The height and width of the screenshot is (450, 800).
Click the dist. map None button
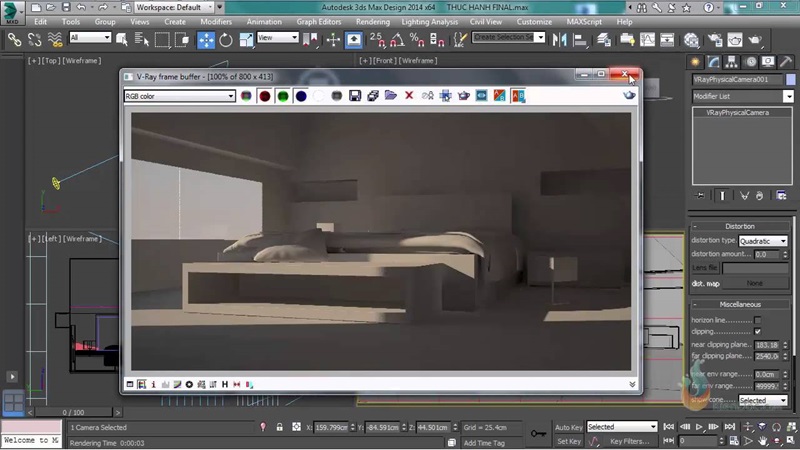(755, 284)
